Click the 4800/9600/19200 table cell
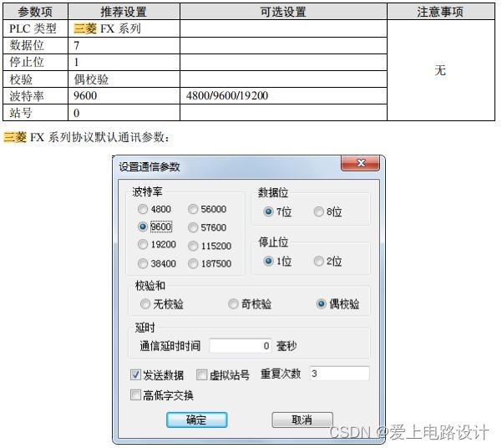The image size is (502, 448). click(x=283, y=95)
